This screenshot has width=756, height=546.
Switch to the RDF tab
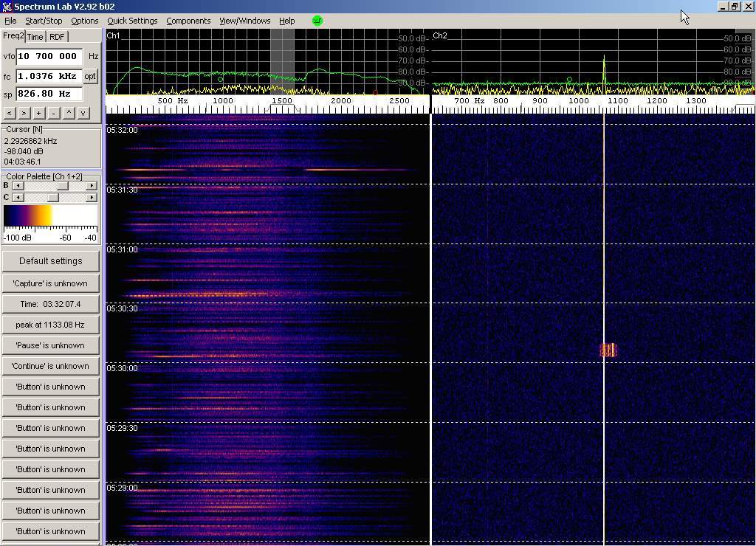57,37
